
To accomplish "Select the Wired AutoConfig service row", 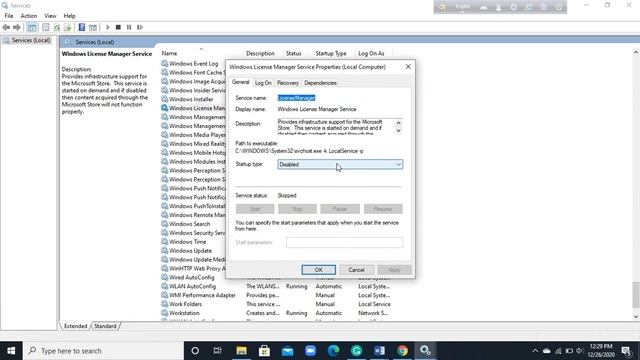I will coord(193,278).
